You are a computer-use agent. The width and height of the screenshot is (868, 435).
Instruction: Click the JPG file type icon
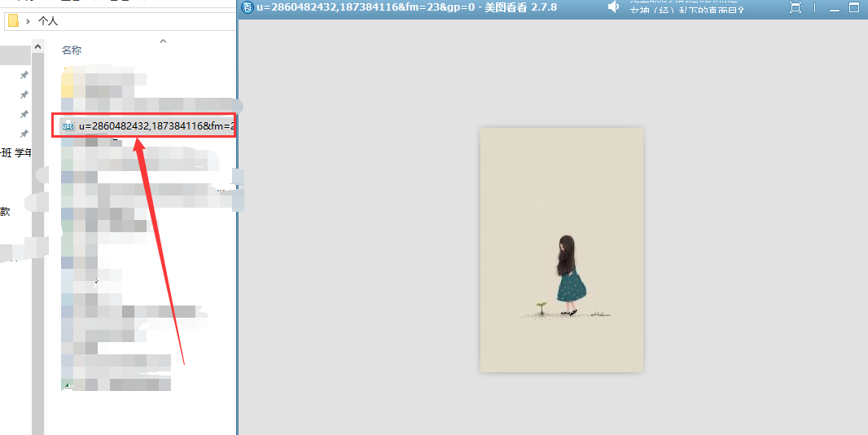click(x=68, y=125)
